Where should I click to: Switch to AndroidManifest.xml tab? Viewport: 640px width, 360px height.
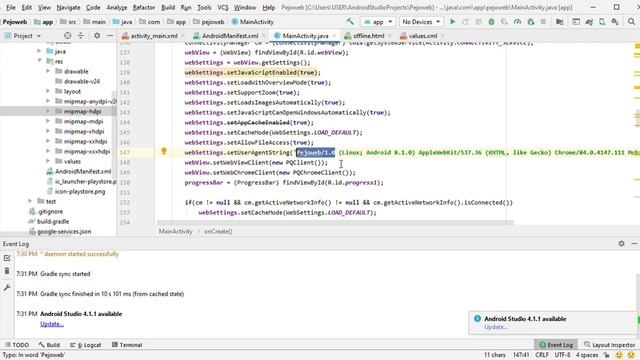click(x=230, y=36)
